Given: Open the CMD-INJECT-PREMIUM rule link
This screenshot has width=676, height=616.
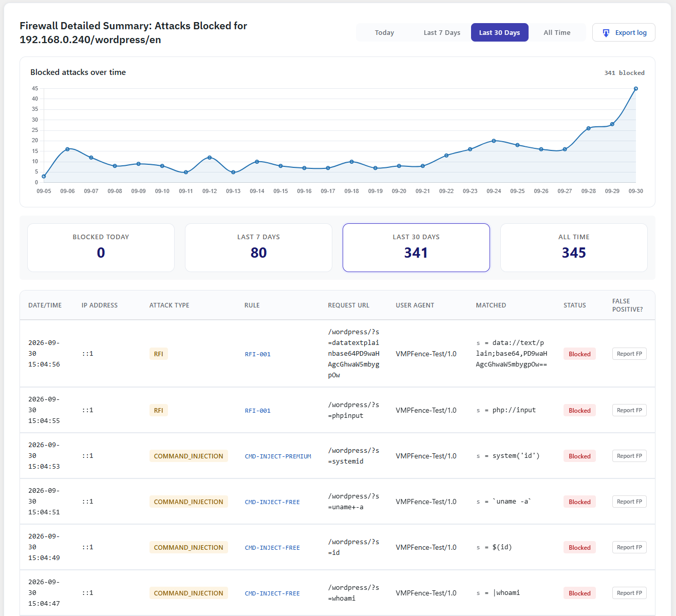Looking at the screenshot, I should [278, 456].
